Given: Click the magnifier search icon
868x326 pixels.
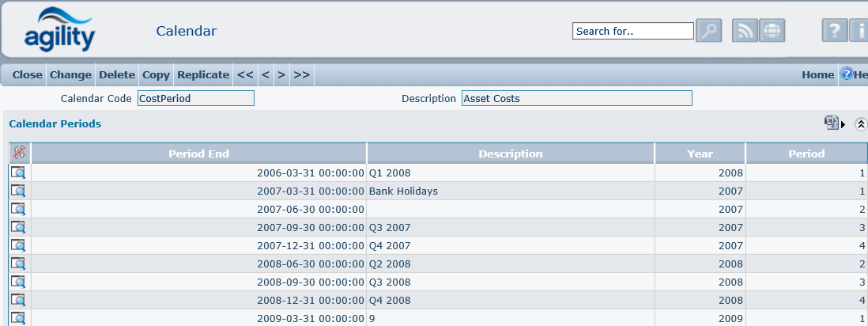Looking at the screenshot, I should pos(708,31).
